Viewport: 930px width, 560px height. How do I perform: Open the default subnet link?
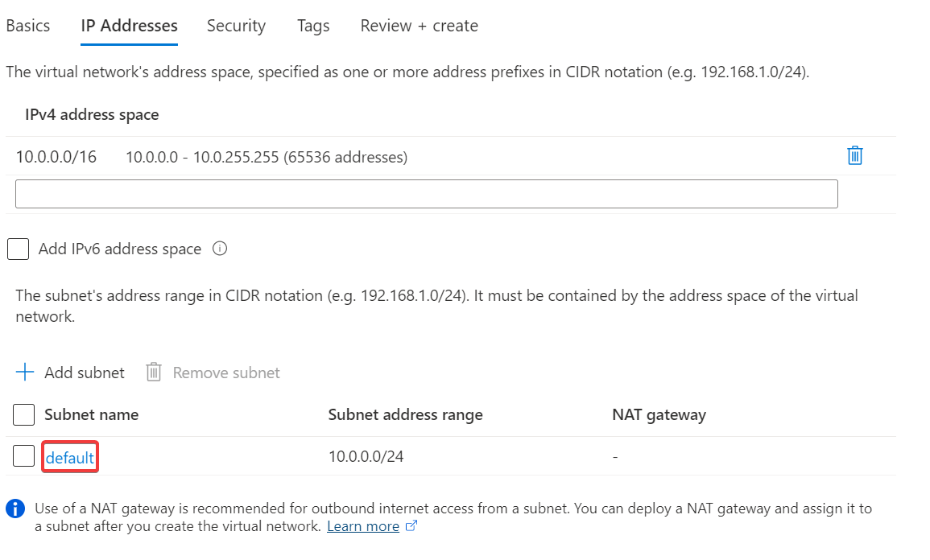(x=70, y=458)
